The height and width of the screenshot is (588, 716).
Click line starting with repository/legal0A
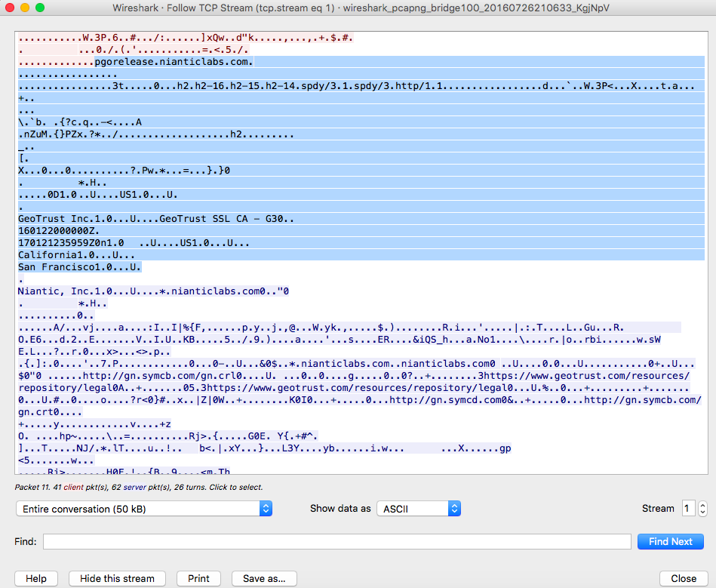[353, 388]
